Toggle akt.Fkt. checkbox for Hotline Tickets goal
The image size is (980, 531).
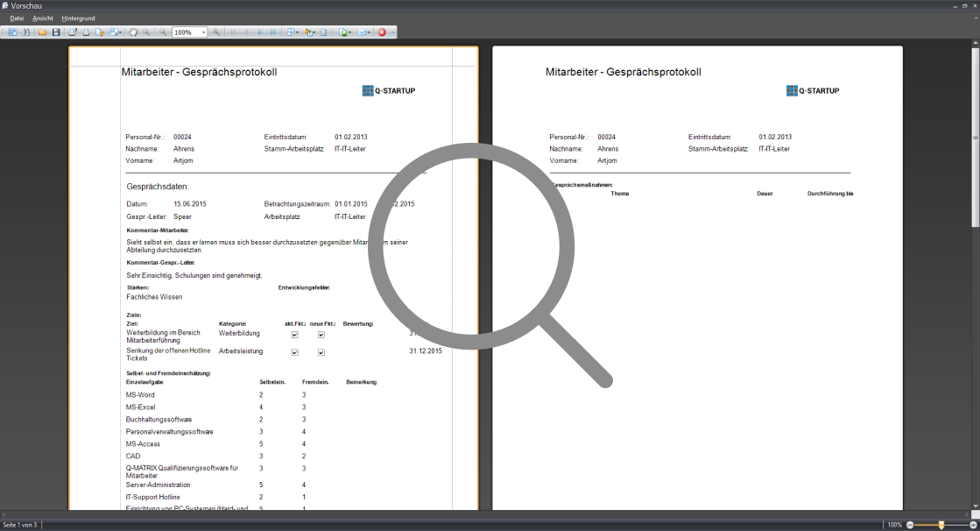[x=294, y=352]
